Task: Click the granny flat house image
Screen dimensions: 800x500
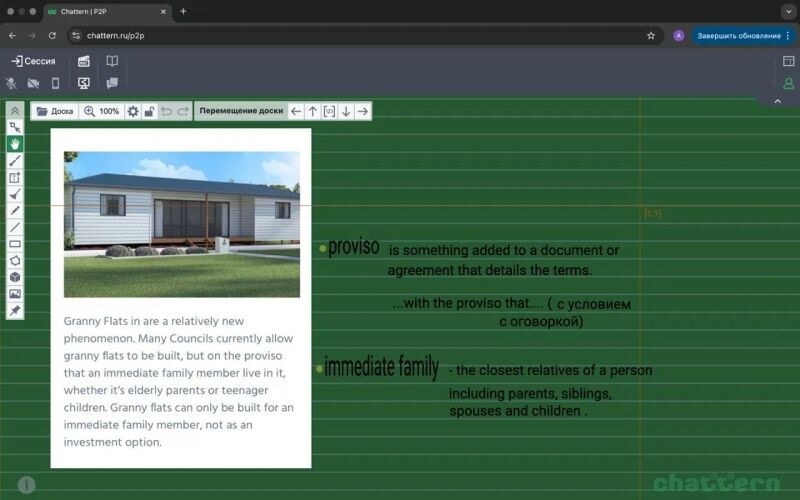Action: click(x=181, y=224)
